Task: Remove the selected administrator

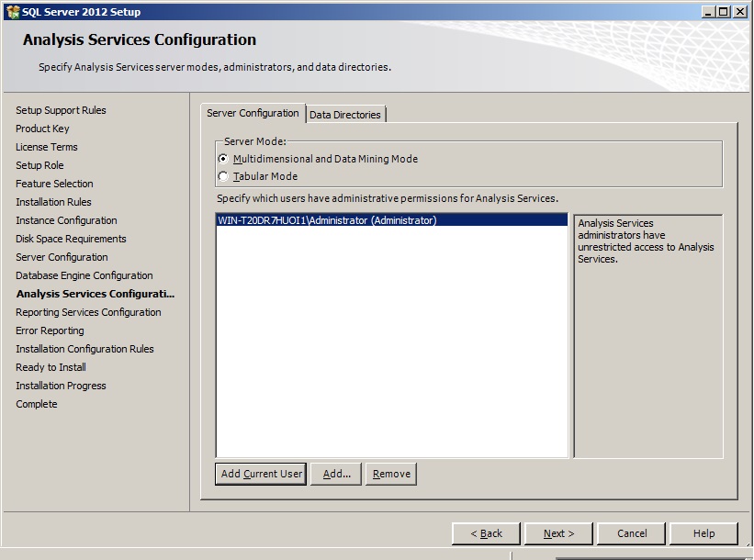Action: click(390, 474)
